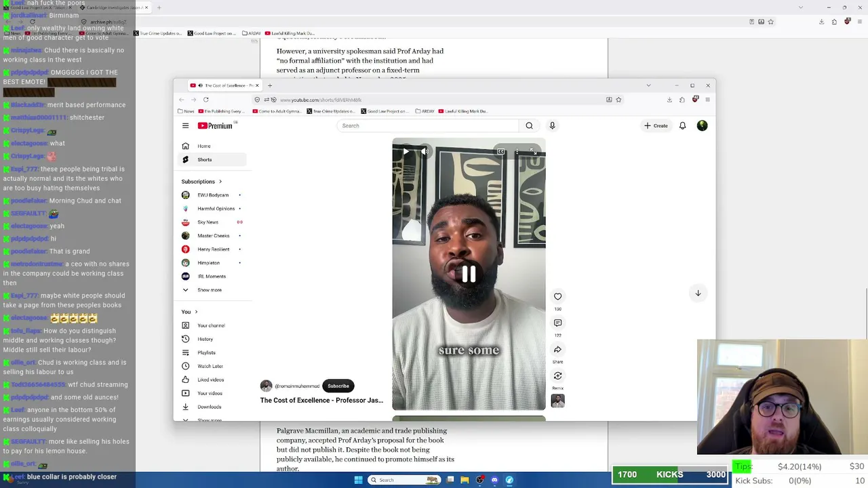The image size is (868, 488).
Task: Open the YouTube hamburger guide menu
Action: (185, 125)
